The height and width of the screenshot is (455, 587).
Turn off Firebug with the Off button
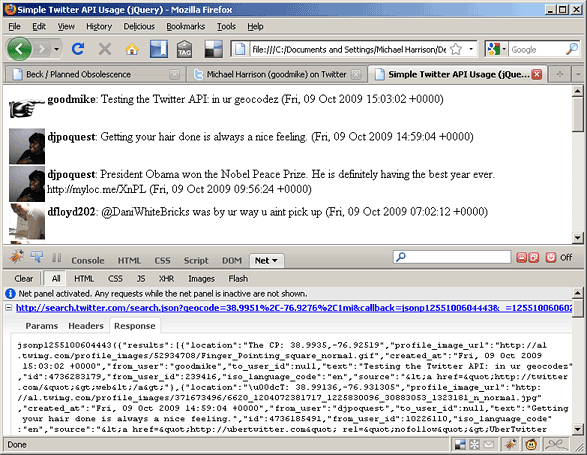click(x=559, y=257)
